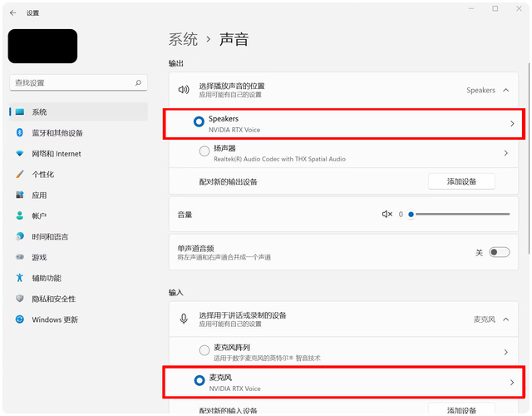Click the 帐户 person icon
The image size is (532, 416).
click(20, 215)
